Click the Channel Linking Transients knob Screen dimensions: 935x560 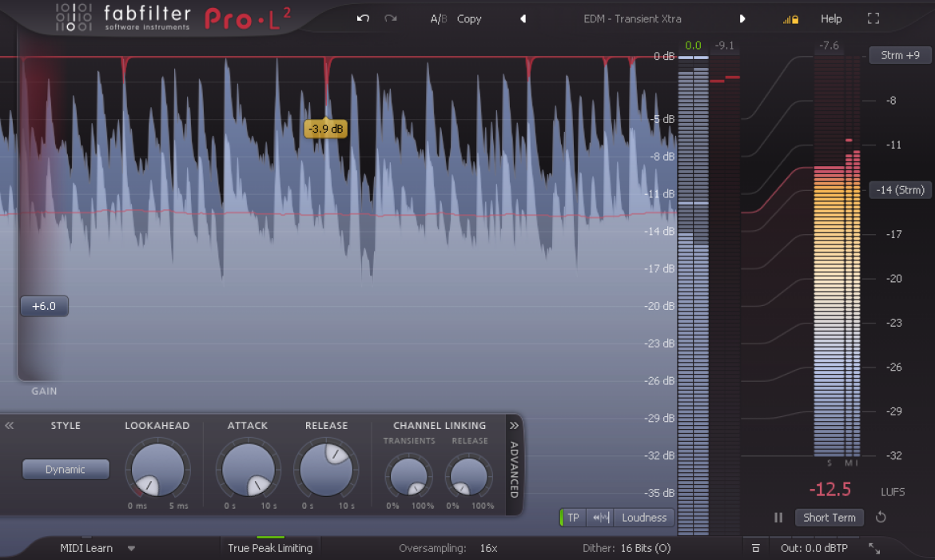[x=409, y=476]
